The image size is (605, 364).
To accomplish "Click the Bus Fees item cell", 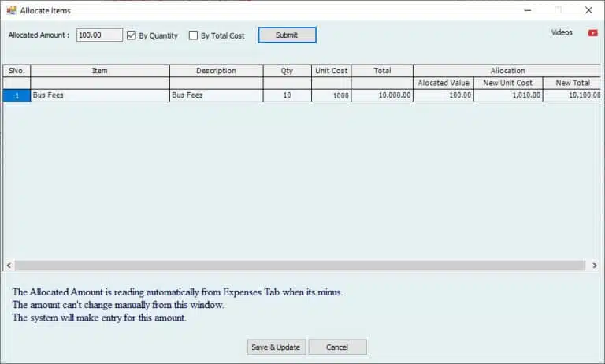I will tap(100, 95).
